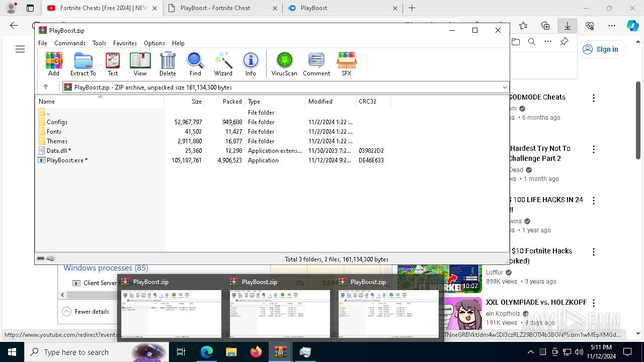The image size is (644, 362).
Task: Add archive Comment icon
Action: coord(316,64)
